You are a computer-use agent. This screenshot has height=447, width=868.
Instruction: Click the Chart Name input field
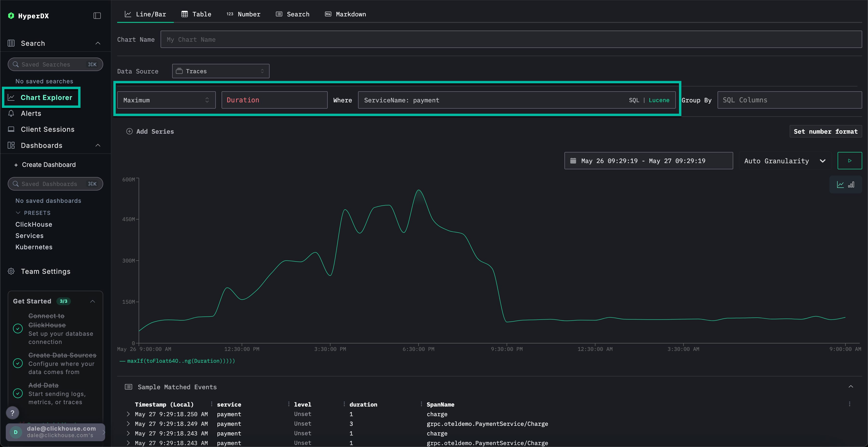tap(511, 39)
